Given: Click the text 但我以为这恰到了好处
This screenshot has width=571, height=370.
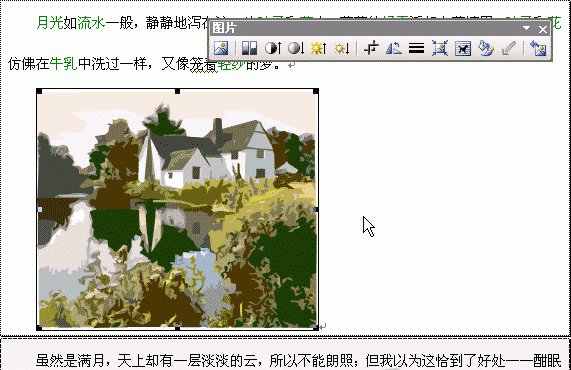Looking at the screenshot, I should click(x=435, y=361).
